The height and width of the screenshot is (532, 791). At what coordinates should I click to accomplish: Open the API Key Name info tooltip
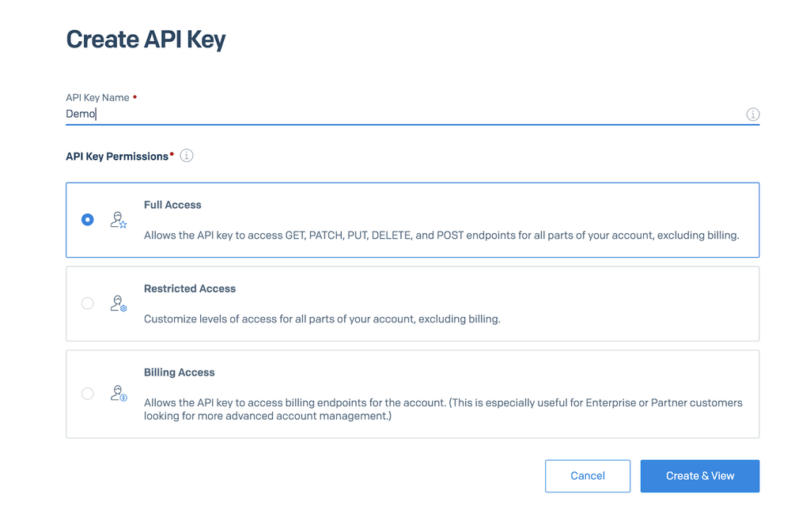[752, 114]
